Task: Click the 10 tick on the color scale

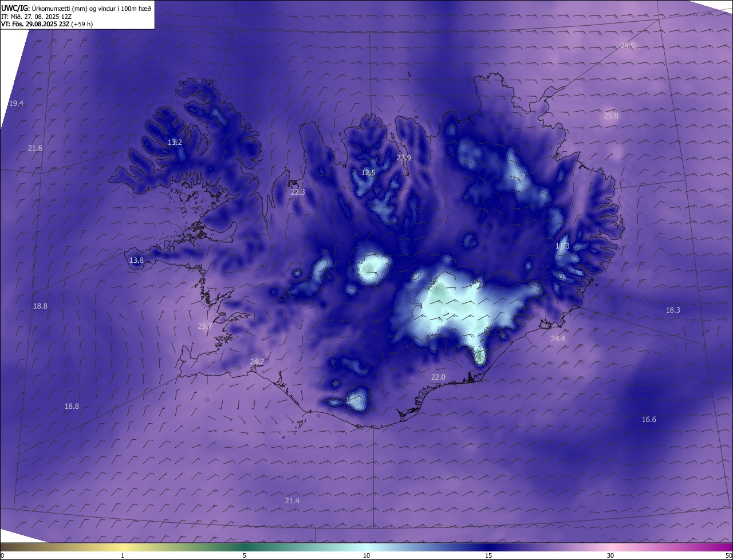Action: pos(366,555)
